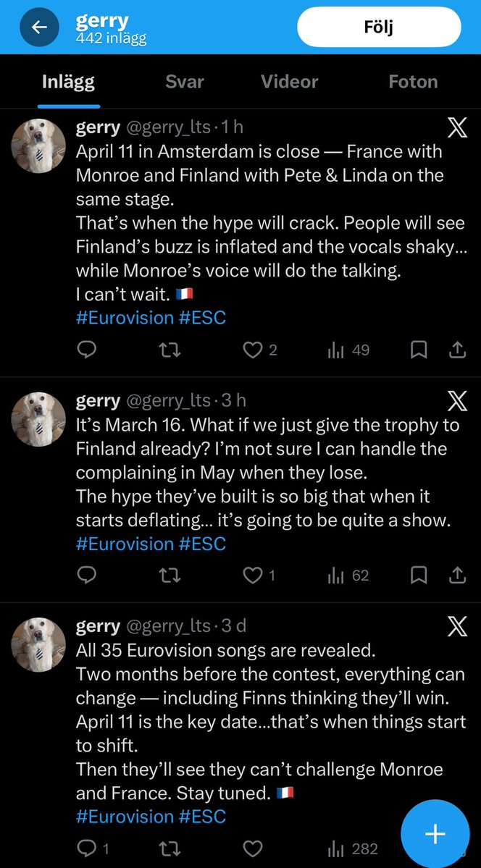Viewport: 481px width, 868px height.
Task: Switch to the Svar tab
Action: coord(185,82)
